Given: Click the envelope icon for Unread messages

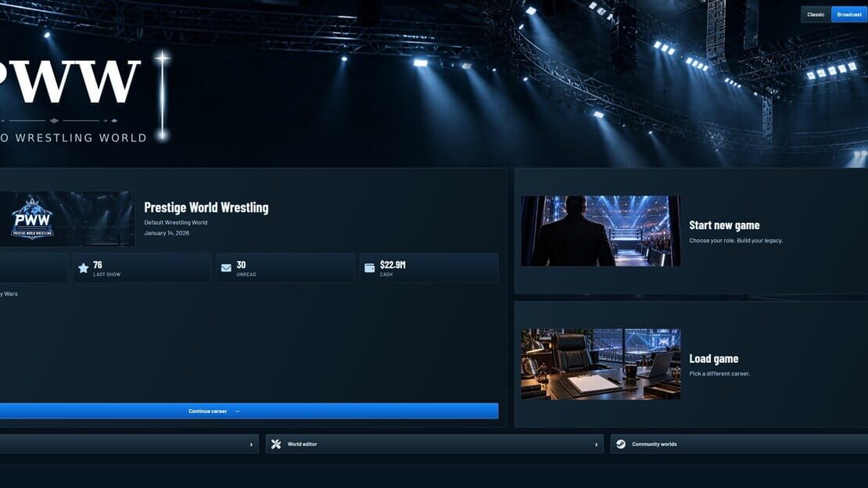Looking at the screenshot, I should pyautogui.click(x=226, y=268).
